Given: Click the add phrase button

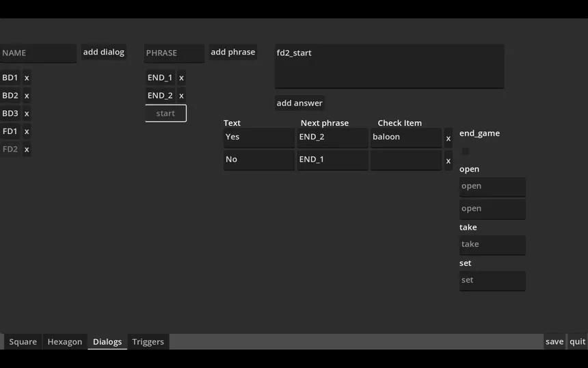Looking at the screenshot, I should 232,52.
